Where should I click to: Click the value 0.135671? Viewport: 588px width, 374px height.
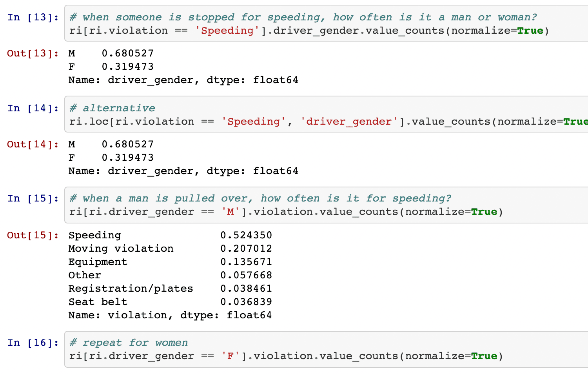pyautogui.click(x=246, y=262)
